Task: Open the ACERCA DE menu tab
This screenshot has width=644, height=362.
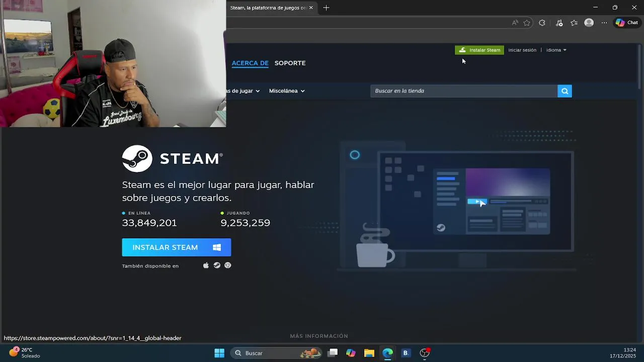Action: [x=250, y=63]
